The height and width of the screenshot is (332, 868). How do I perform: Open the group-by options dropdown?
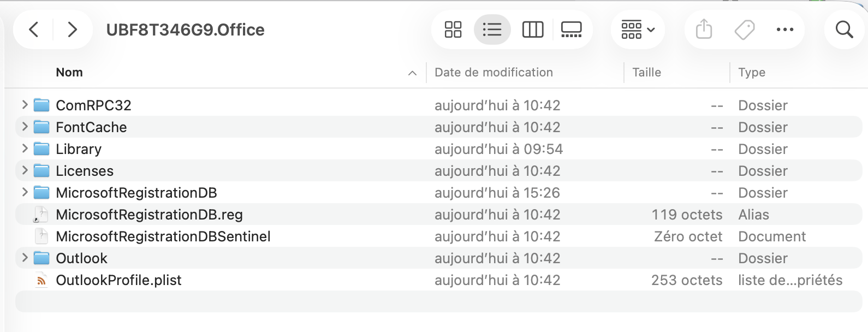[x=638, y=29]
